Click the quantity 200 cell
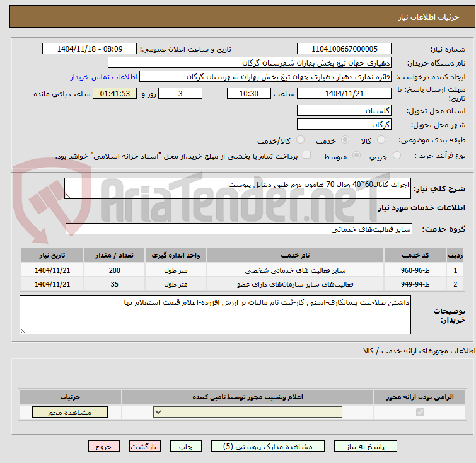 point(115,270)
